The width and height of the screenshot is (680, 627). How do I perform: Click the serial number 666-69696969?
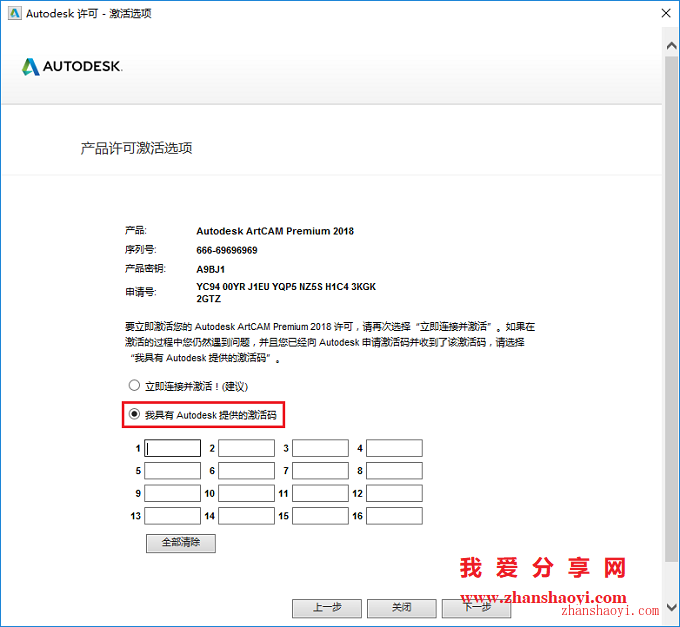tap(227, 250)
